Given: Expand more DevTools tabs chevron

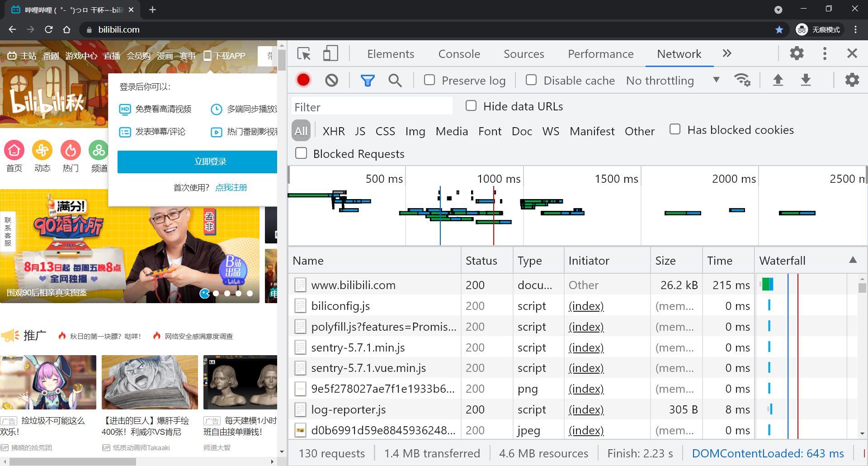Looking at the screenshot, I should (726, 53).
